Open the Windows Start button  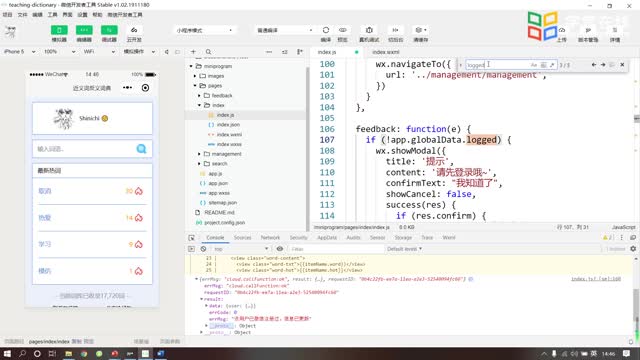(7, 353)
